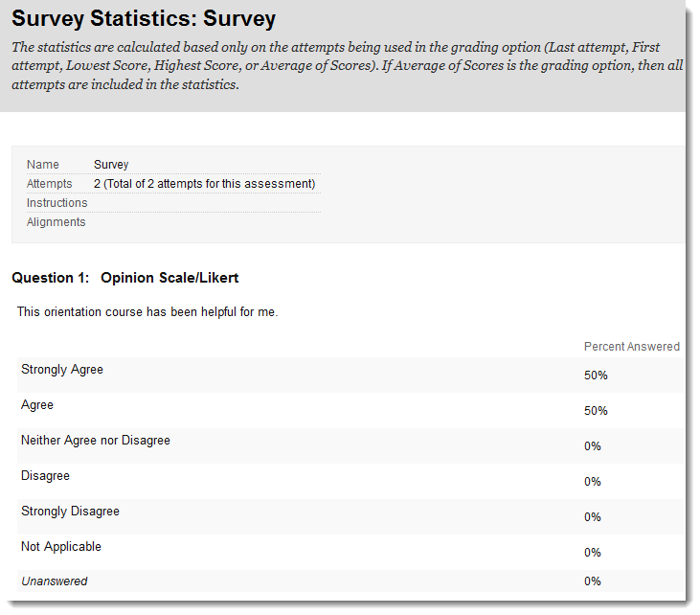The height and width of the screenshot is (615, 700).
Task: Click the Name field label
Action: (x=42, y=165)
